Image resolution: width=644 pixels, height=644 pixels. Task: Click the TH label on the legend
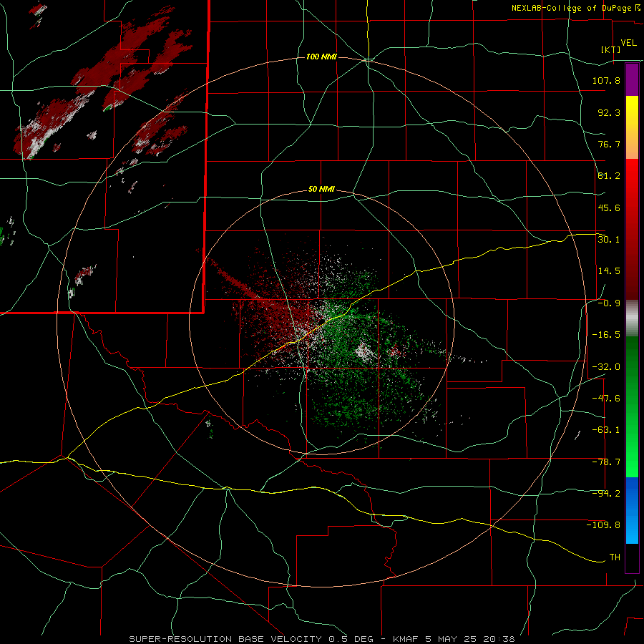click(615, 557)
